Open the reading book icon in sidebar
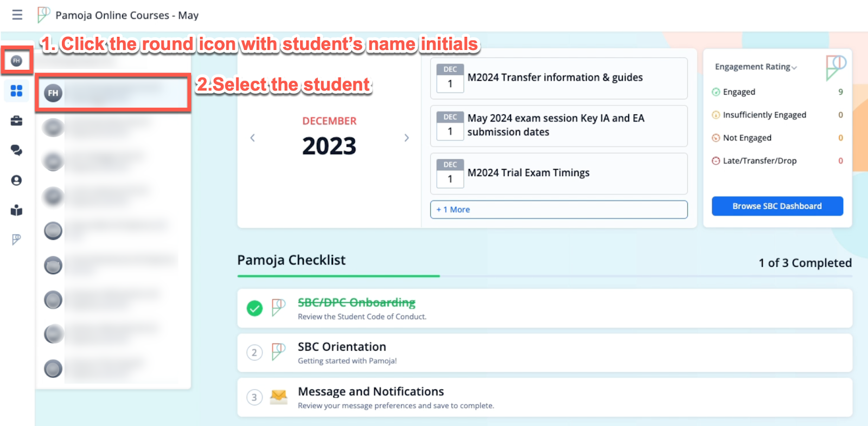The image size is (868, 426). pos(16,210)
